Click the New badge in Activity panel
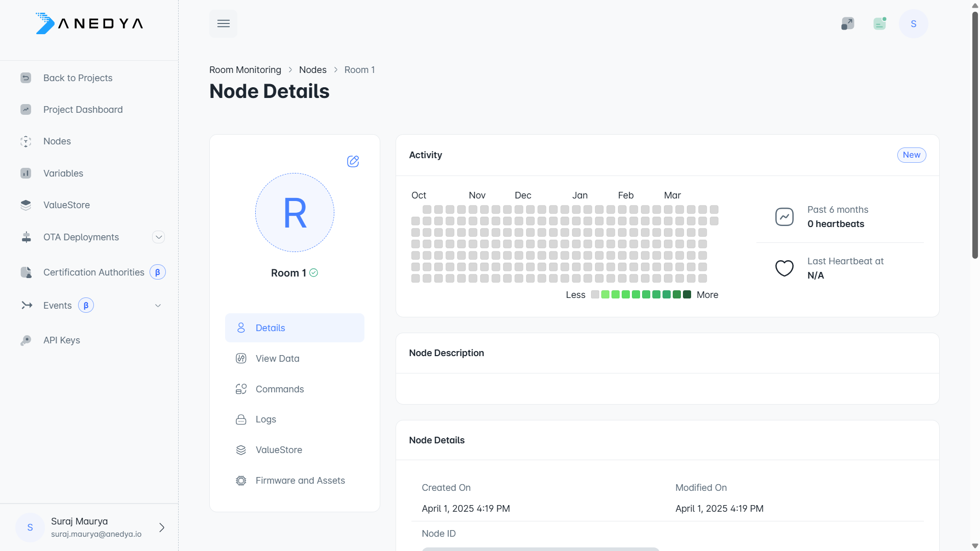 point(911,155)
